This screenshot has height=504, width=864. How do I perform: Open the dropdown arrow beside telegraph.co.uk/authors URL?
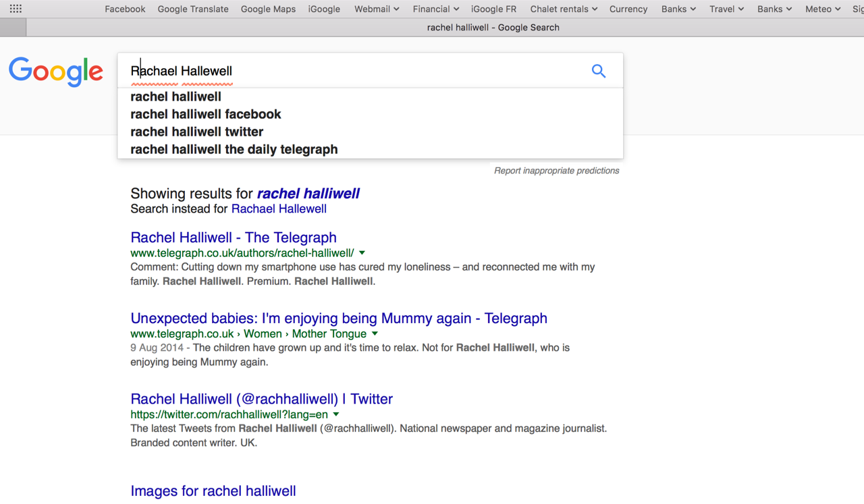(x=362, y=253)
